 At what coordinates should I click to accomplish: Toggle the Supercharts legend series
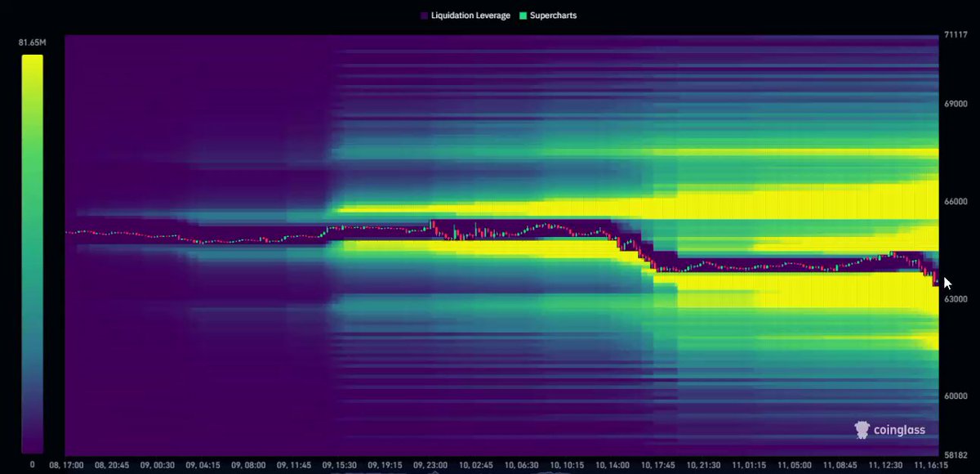[548, 16]
